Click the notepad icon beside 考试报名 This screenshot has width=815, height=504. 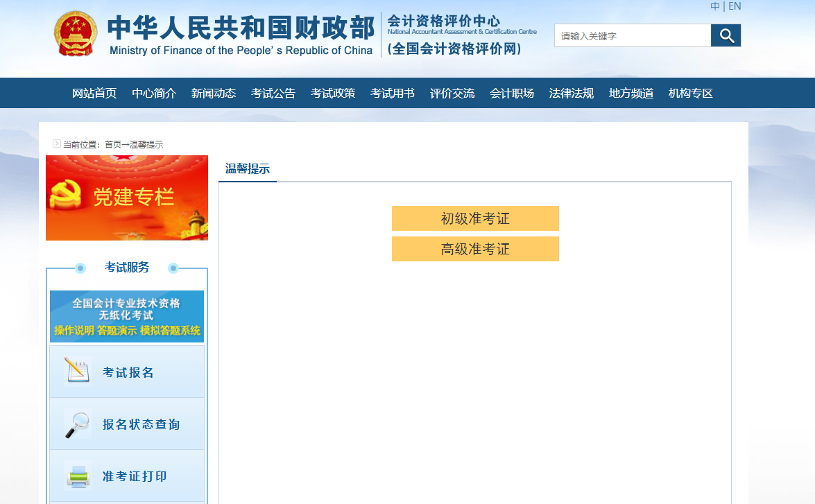pos(77,371)
